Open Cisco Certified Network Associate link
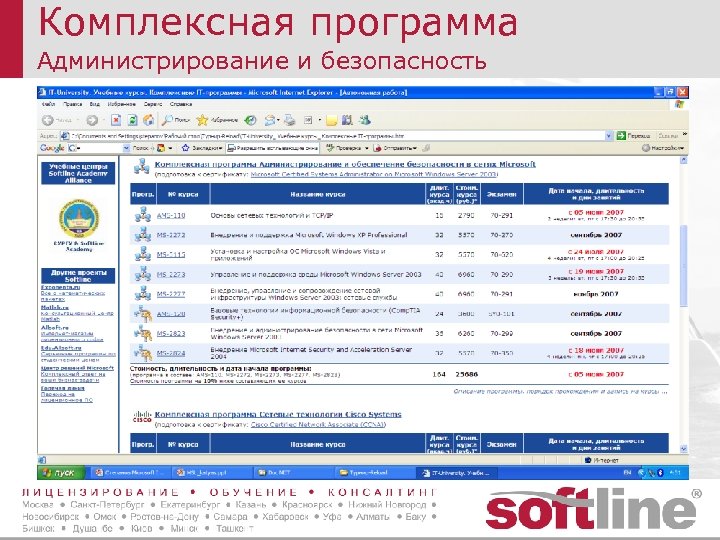 318,425
